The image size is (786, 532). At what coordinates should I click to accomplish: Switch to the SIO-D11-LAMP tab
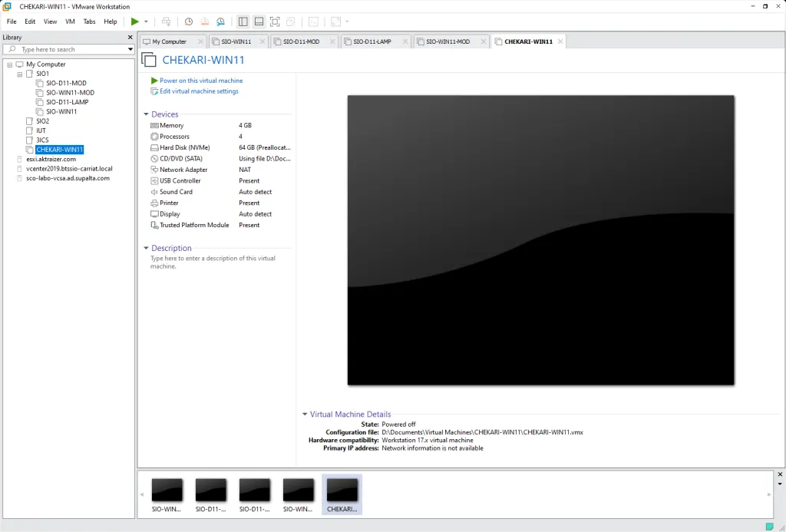(x=372, y=41)
